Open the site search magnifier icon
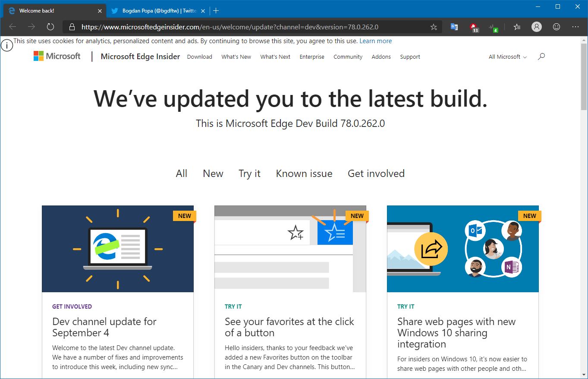The image size is (588, 379). click(x=541, y=57)
